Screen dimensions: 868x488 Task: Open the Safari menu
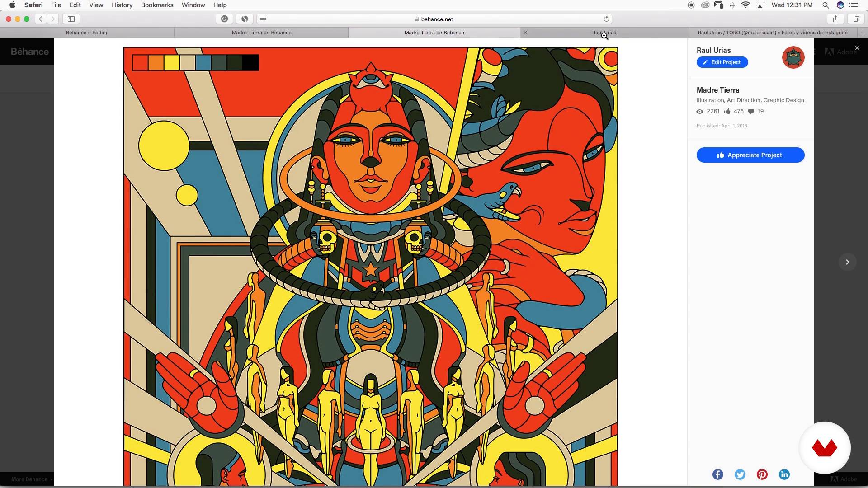tap(33, 5)
